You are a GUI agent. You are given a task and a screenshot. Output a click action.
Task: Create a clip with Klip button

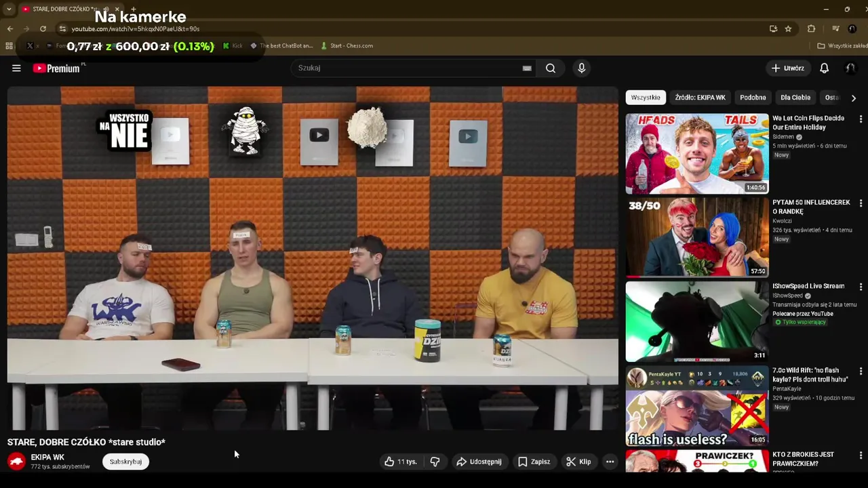point(578,462)
